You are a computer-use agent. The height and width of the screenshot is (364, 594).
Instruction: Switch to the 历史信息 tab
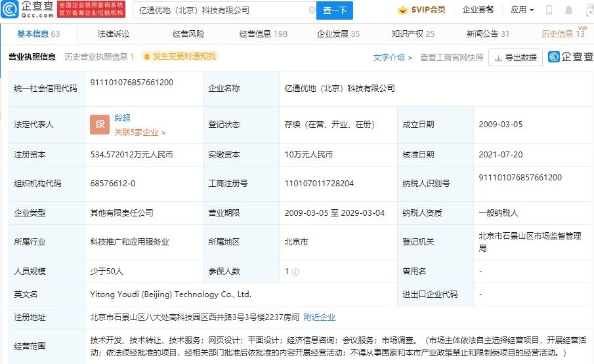pyautogui.click(x=563, y=33)
